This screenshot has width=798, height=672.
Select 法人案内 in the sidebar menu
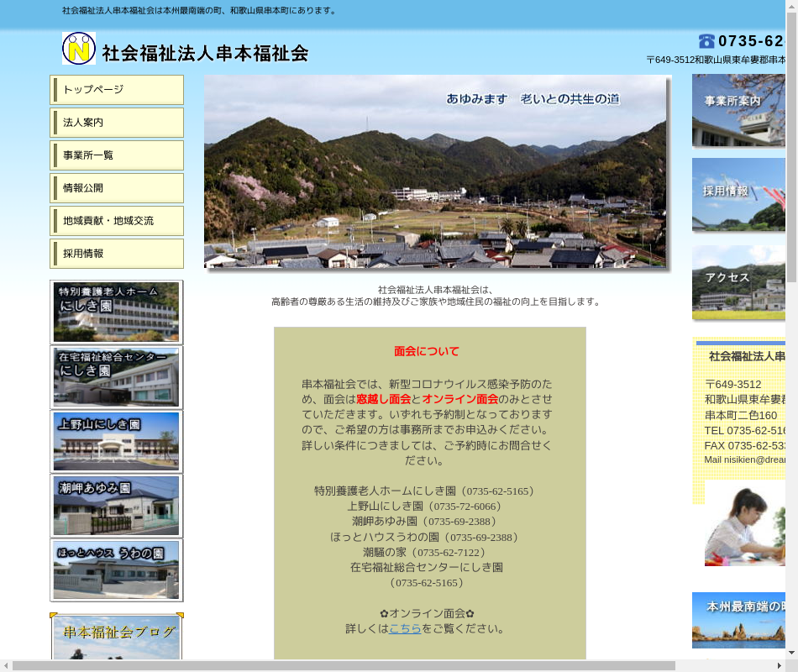pyautogui.click(x=117, y=123)
